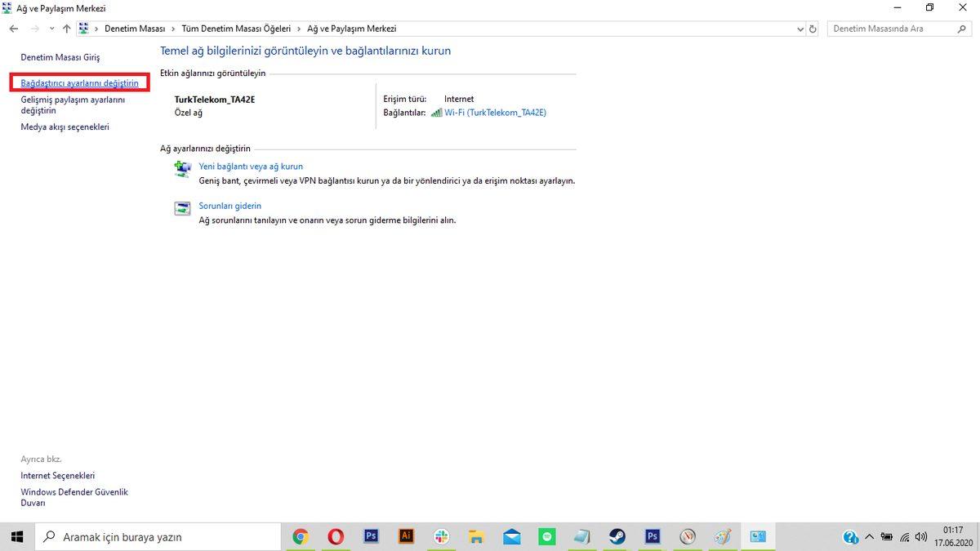
Task: Open Adobe Illustrator from the taskbar
Action: (406, 536)
